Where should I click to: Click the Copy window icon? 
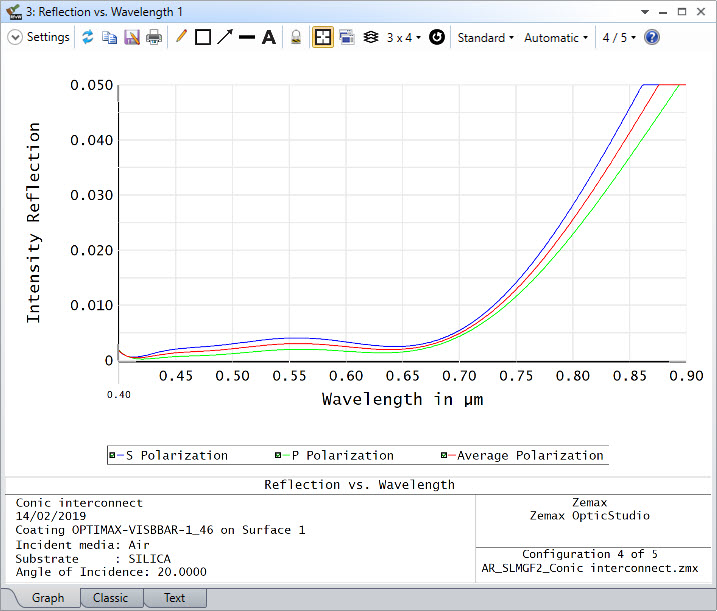click(x=110, y=37)
